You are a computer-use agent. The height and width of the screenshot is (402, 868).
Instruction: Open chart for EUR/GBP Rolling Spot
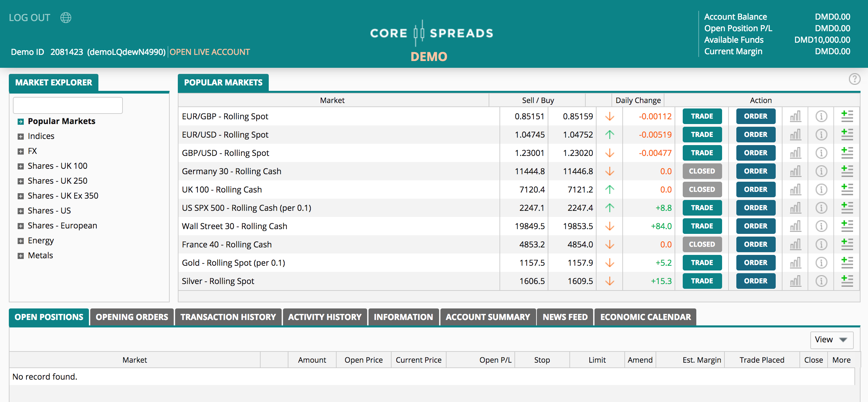(795, 116)
